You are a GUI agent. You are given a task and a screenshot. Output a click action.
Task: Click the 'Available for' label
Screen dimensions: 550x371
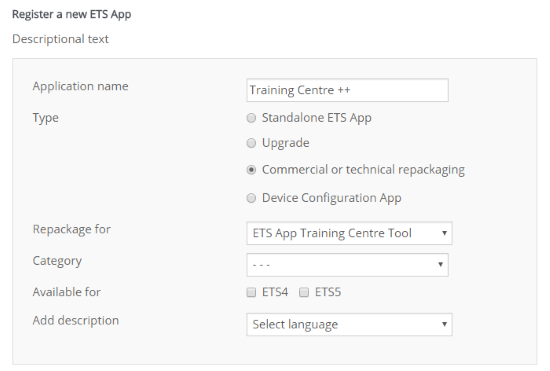pyautogui.click(x=67, y=292)
